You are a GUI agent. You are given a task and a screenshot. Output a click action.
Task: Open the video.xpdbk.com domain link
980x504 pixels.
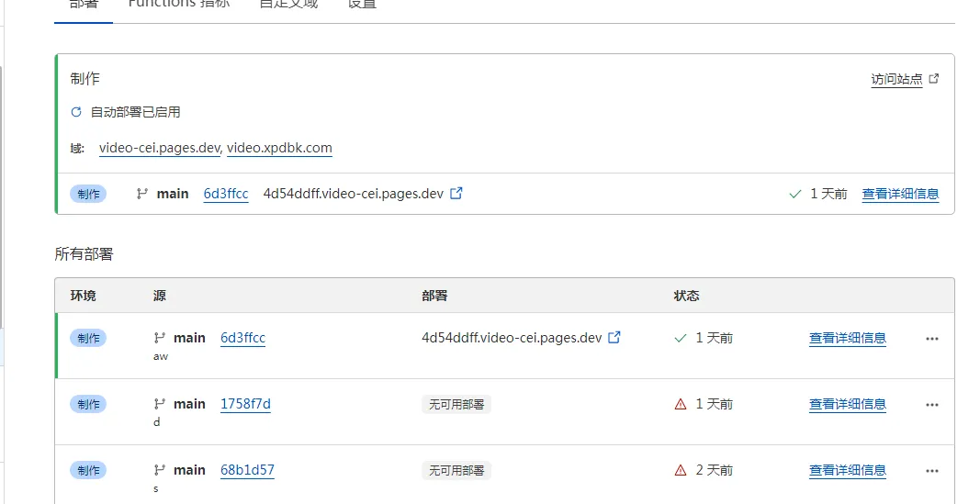pyautogui.click(x=279, y=148)
